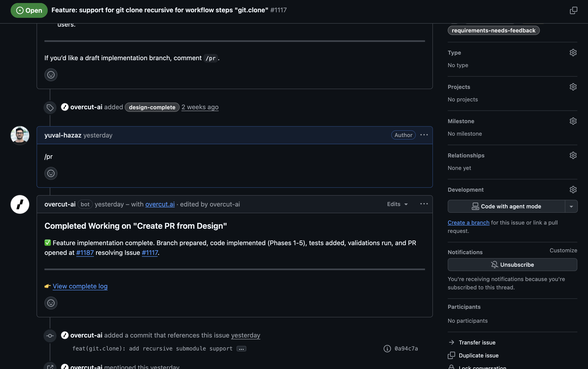Click the design-complete label

click(x=152, y=107)
